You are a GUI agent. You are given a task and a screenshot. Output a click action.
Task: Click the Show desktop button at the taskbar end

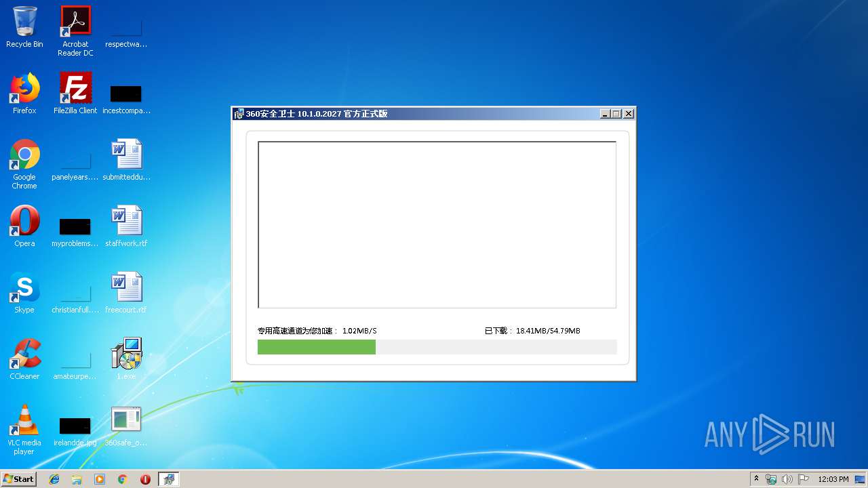(x=861, y=479)
